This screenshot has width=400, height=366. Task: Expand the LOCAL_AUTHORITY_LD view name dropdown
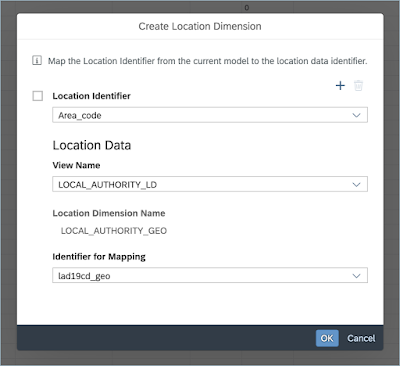(210, 184)
